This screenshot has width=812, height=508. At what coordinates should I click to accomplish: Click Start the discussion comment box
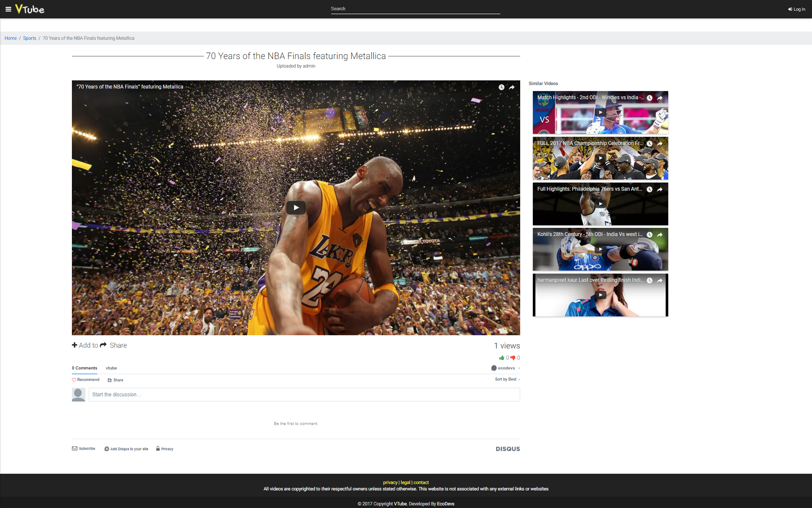click(304, 395)
